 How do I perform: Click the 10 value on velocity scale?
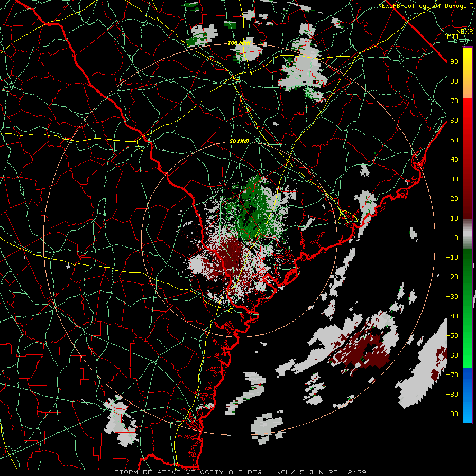(x=454, y=218)
